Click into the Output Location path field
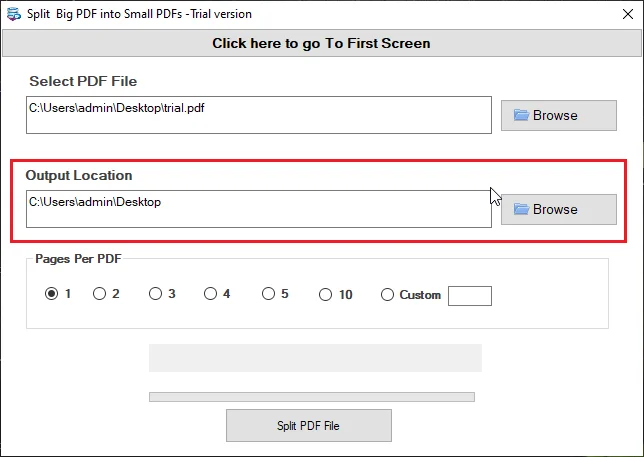Screen dimensions: 644x457 click(259, 209)
